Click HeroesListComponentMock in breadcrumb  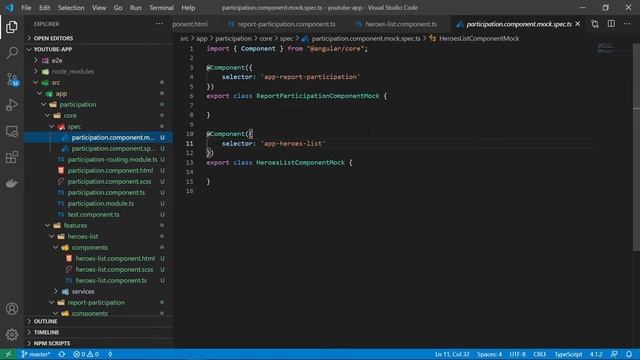[479, 39]
